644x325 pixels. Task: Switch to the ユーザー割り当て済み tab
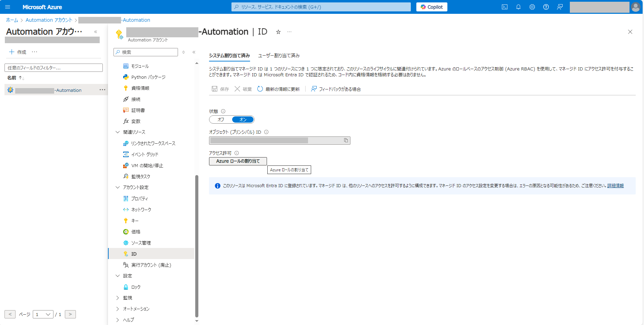[279, 55]
